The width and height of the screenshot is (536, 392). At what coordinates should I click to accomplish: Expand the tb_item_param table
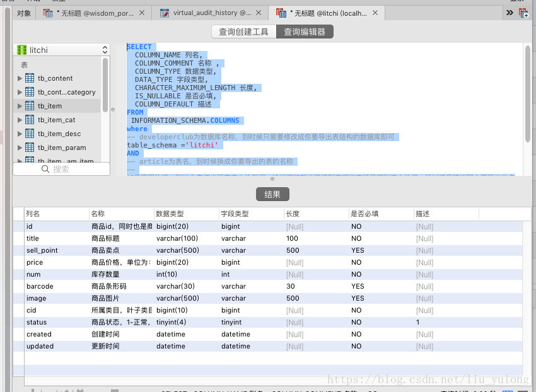(20, 147)
